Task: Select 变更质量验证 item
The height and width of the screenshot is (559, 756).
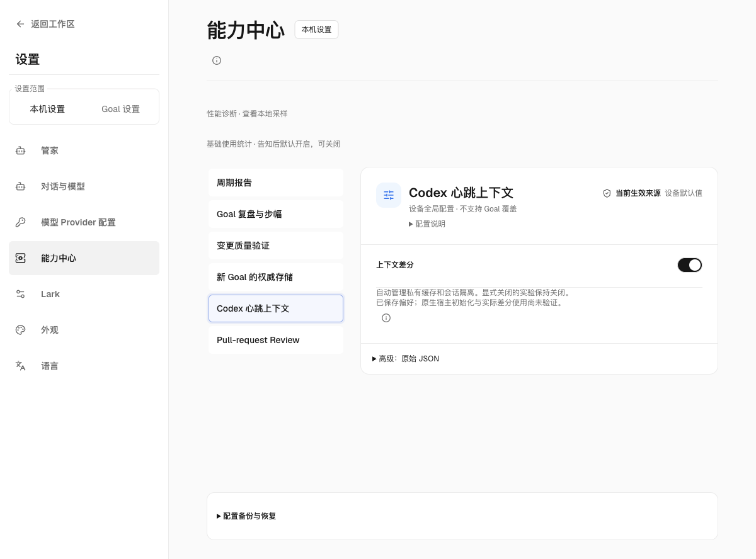Action: pos(276,246)
